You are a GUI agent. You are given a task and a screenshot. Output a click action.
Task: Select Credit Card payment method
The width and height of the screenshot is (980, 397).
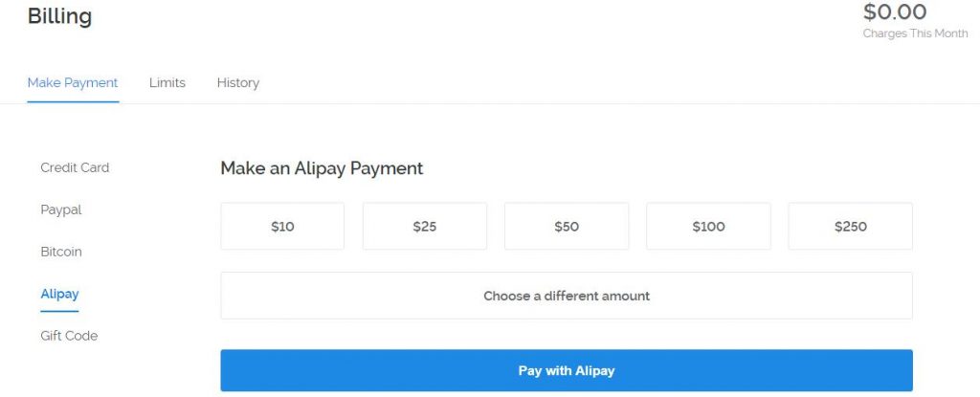pyautogui.click(x=75, y=167)
